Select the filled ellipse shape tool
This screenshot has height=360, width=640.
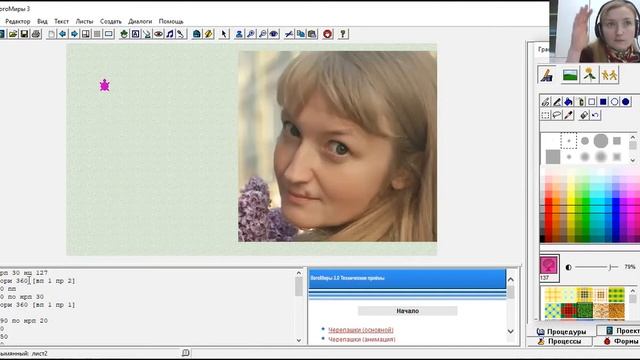tap(625, 102)
